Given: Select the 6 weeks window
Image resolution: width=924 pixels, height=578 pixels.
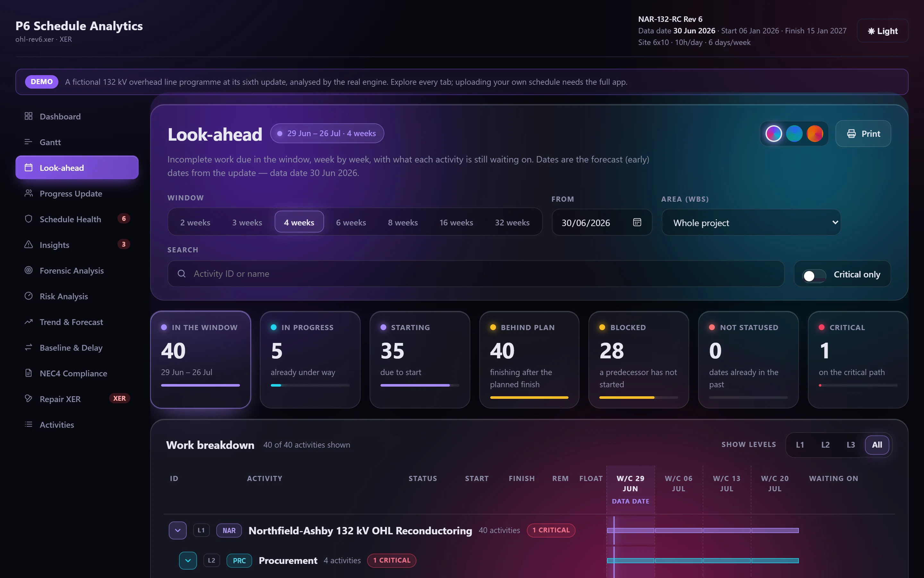Looking at the screenshot, I should (351, 222).
